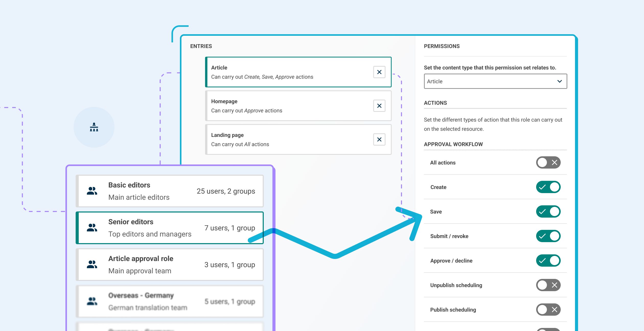Click the organizational hierarchy icon in the circle
The width and height of the screenshot is (644, 331).
tap(94, 127)
